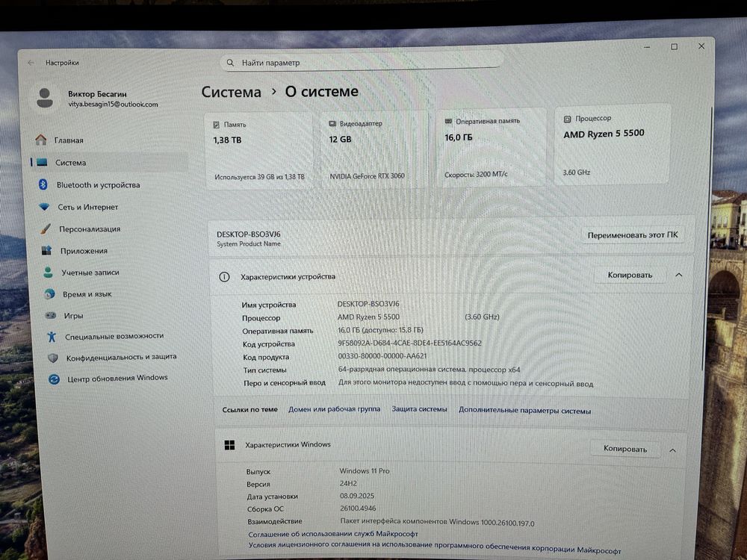Click the Учетные записи person icon

48,272
